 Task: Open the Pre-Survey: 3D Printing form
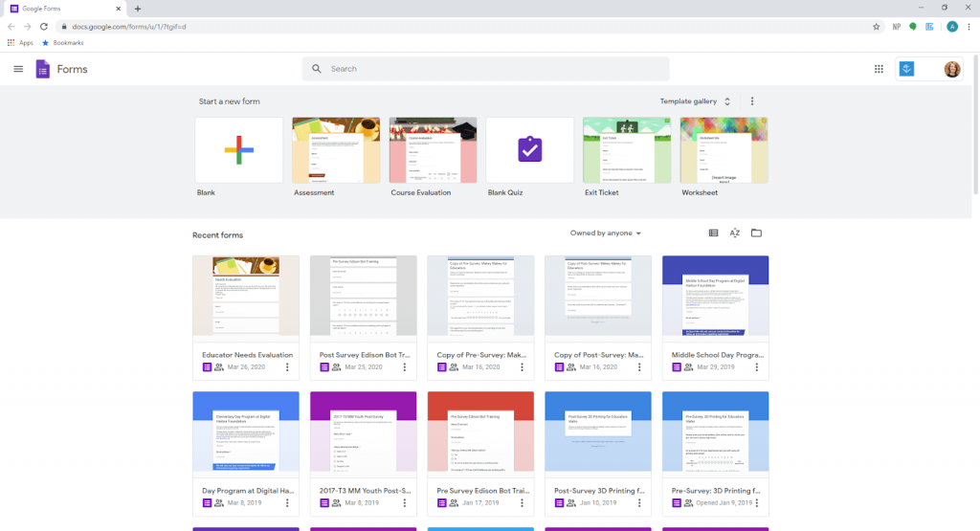click(x=716, y=454)
